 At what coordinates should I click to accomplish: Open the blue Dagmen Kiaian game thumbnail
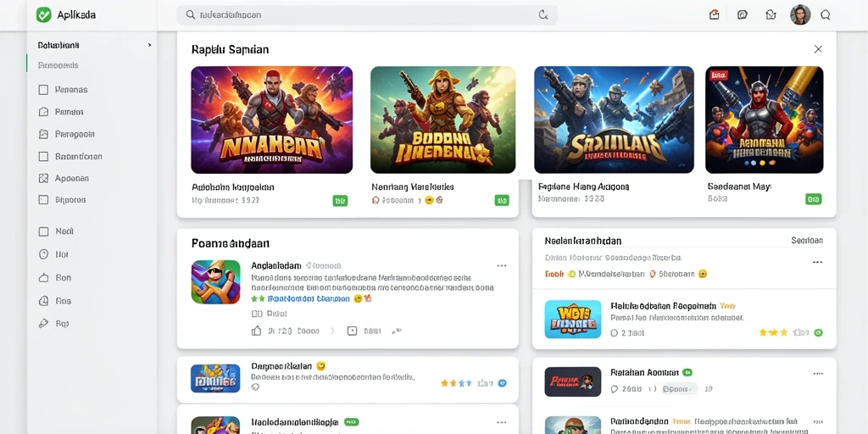point(215,379)
